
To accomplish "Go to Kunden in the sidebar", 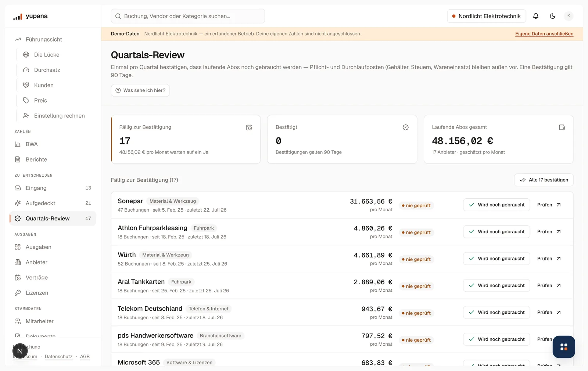I will 56,85.
